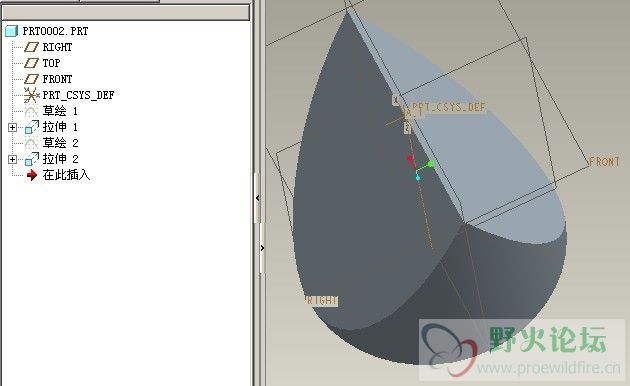
Task: Click the RIGHT datum plane icon
Action: click(x=31, y=47)
